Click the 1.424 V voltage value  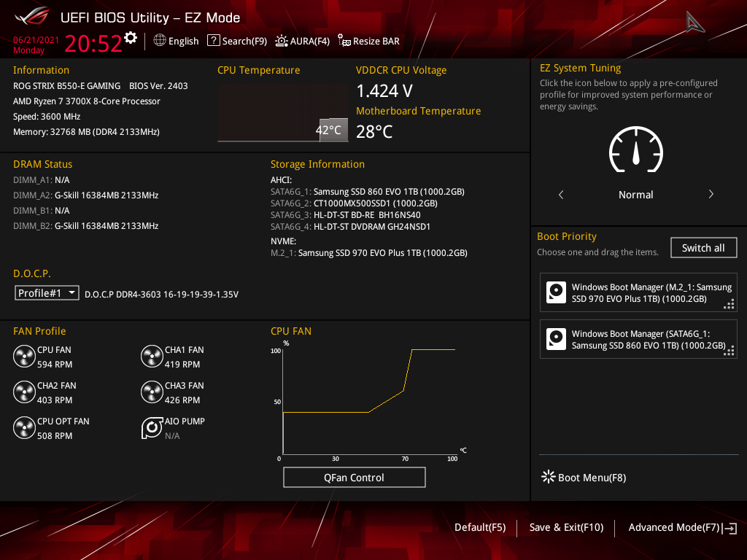[x=384, y=90]
